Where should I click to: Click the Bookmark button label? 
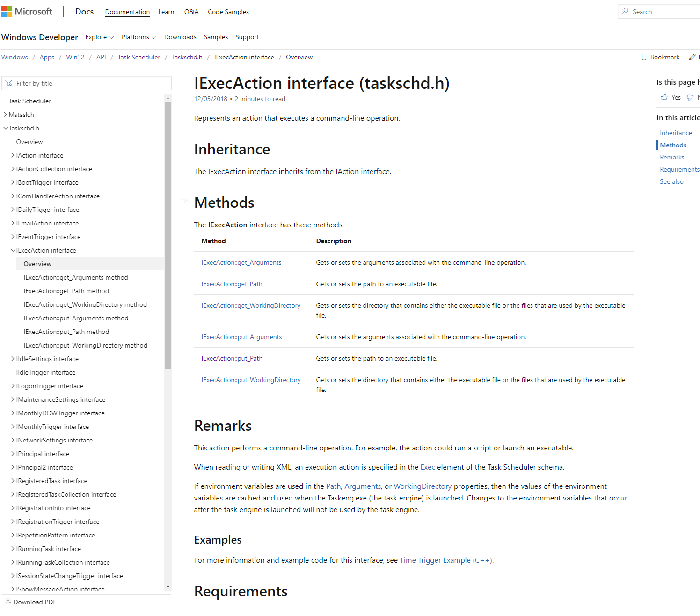(665, 57)
